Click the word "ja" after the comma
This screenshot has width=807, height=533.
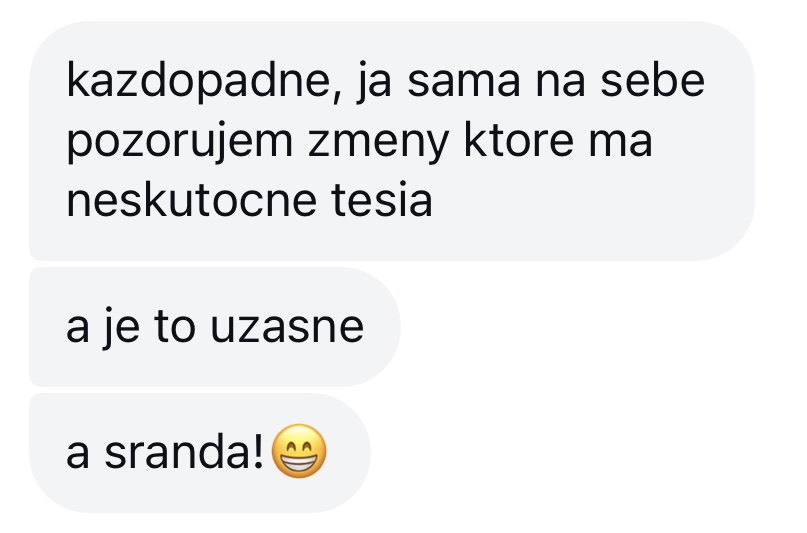374,82
